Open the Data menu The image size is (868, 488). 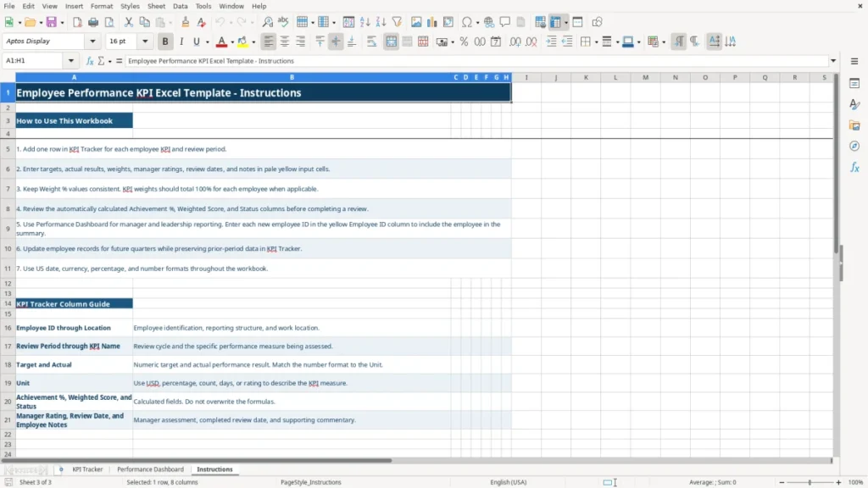click(180, 6)
